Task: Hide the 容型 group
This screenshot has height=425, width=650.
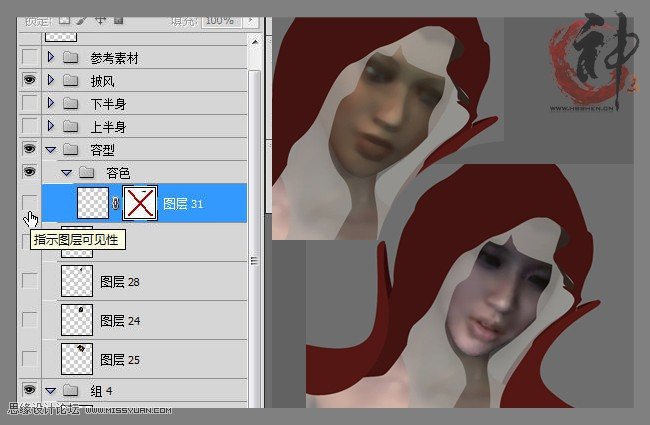Action: point(29,148)
